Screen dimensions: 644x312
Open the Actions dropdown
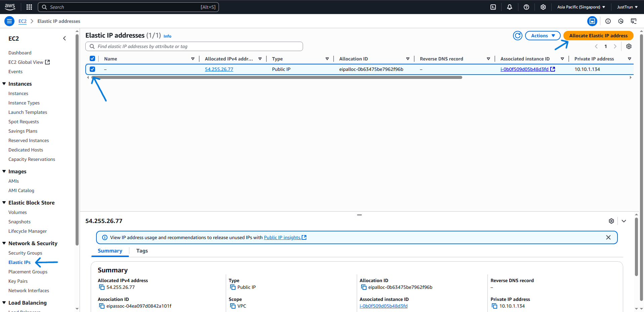[543, 36]
